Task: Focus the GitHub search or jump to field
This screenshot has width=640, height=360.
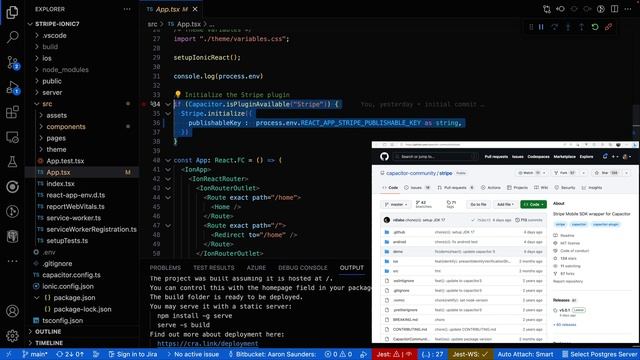Action: (x=435, y=157)
